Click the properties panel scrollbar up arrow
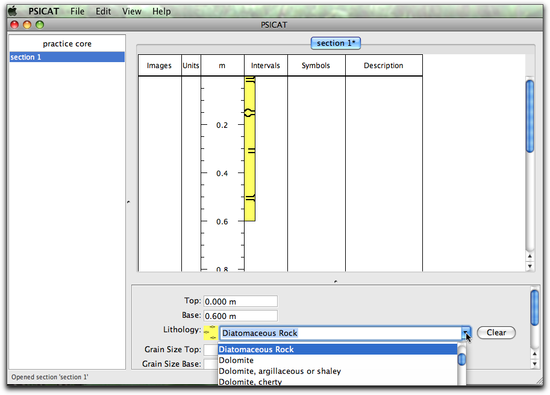 tap(535, 354)
